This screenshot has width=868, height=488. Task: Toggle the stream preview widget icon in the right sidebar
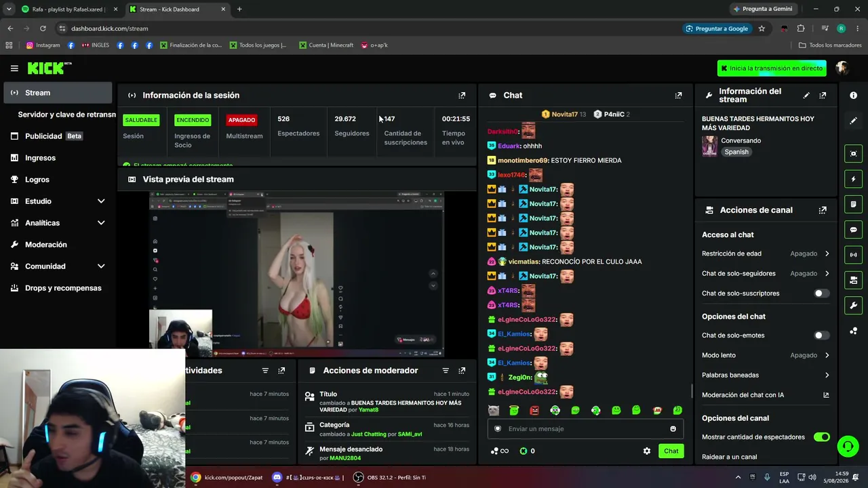click(853, 154)
